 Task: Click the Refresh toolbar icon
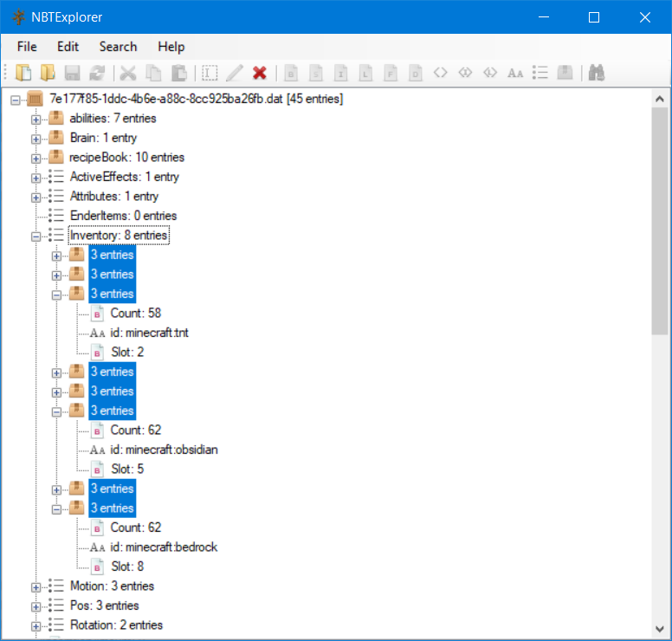pos(97,73)
